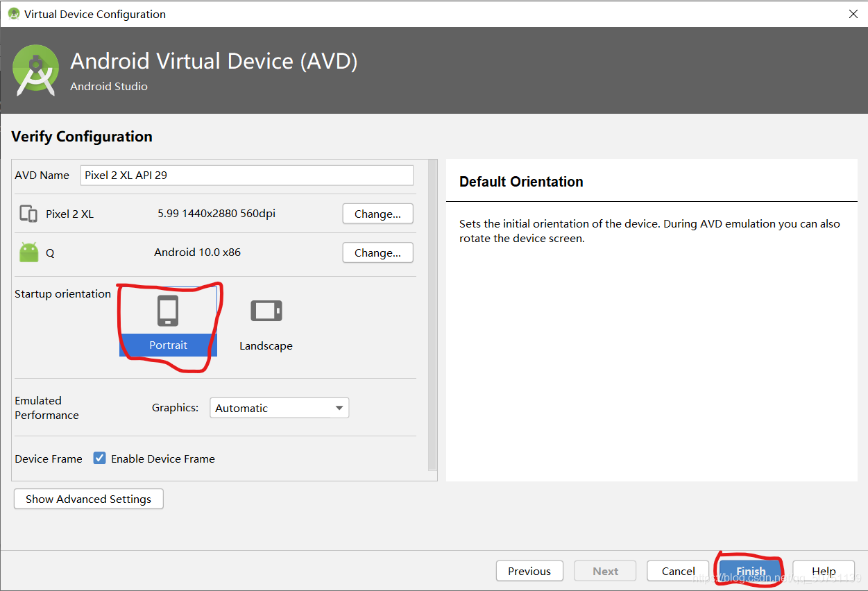Show Advanced Settings
The width and height of the screenshot is (868, 591).
click(88, 499)
